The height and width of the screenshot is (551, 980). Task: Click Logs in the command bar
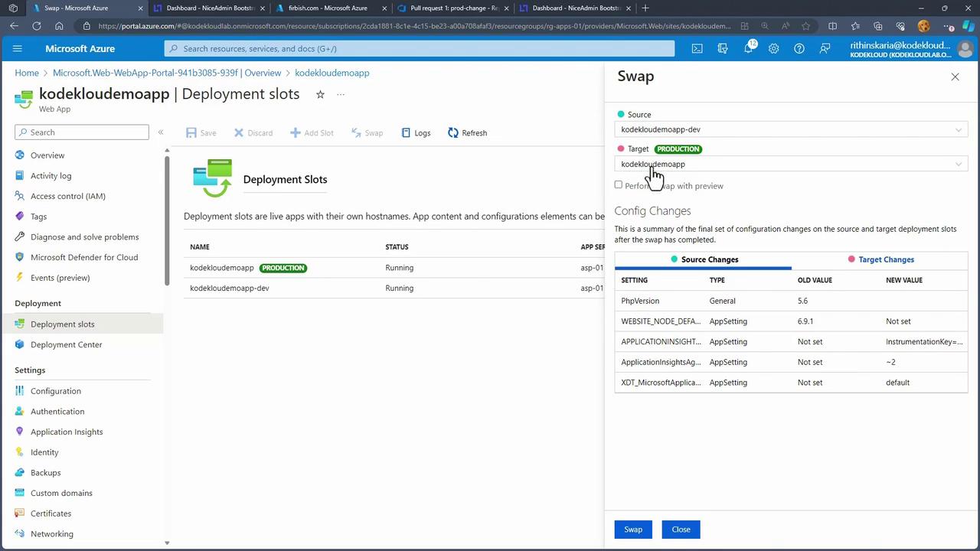[416, 133]
